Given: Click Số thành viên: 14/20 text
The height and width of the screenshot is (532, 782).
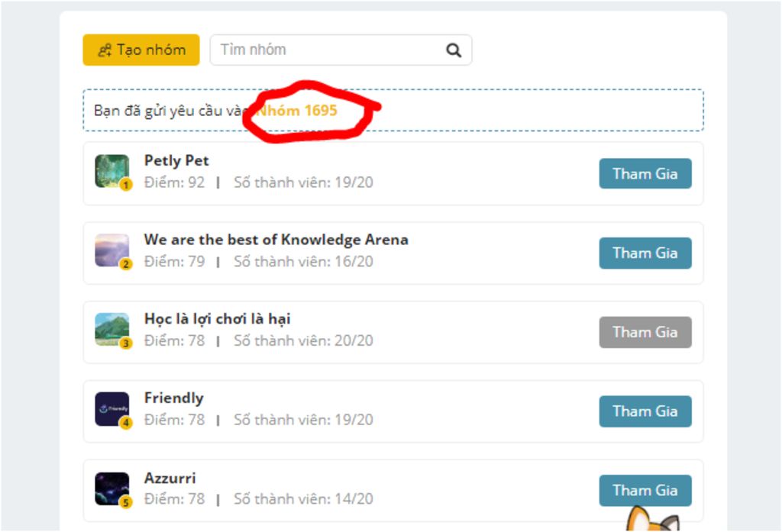Looking at the screenshot, I should [304, 499].
